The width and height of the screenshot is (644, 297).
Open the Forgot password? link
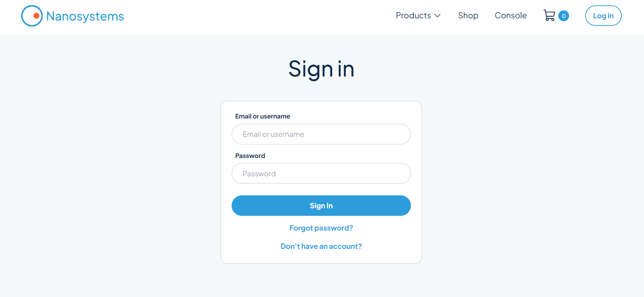point(321,228)
